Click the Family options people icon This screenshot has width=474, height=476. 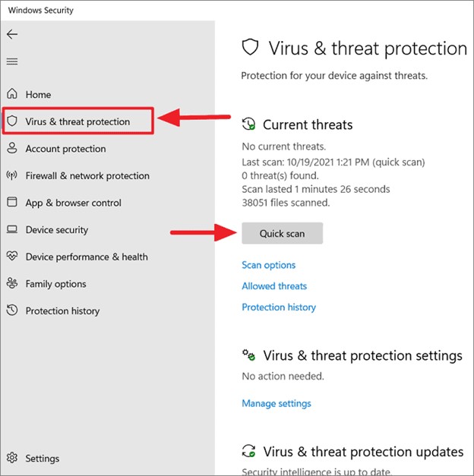(x=11, y=284)
